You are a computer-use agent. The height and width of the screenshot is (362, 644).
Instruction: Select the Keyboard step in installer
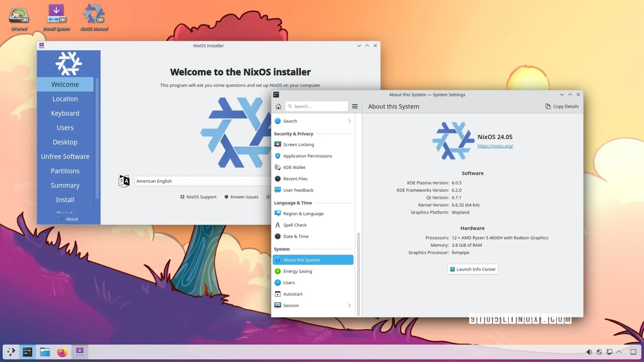coord(65,114)
